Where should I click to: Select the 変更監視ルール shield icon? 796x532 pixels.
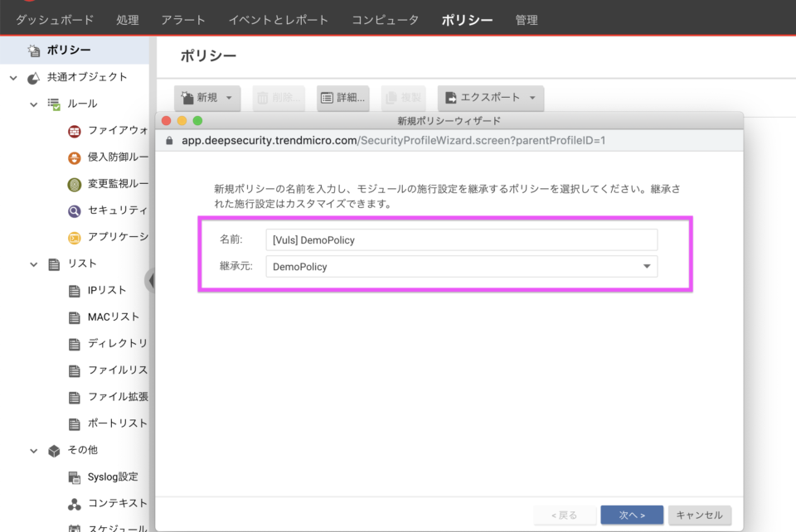tap(73, 183)
